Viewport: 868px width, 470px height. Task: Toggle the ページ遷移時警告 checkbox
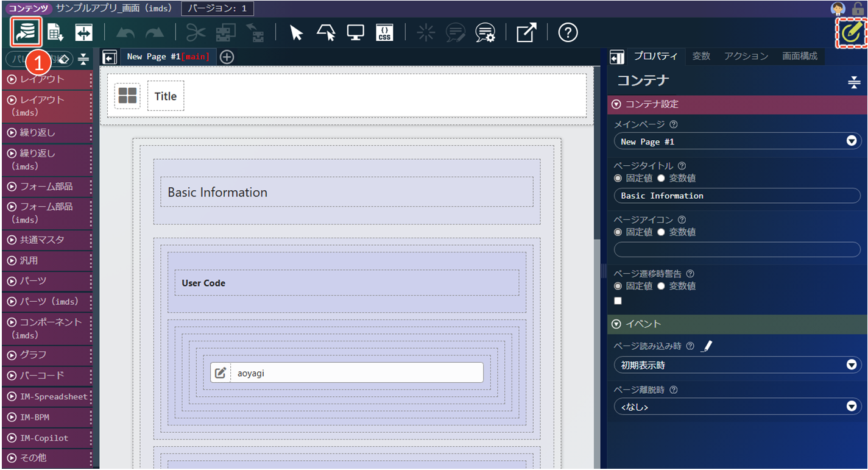618,301
